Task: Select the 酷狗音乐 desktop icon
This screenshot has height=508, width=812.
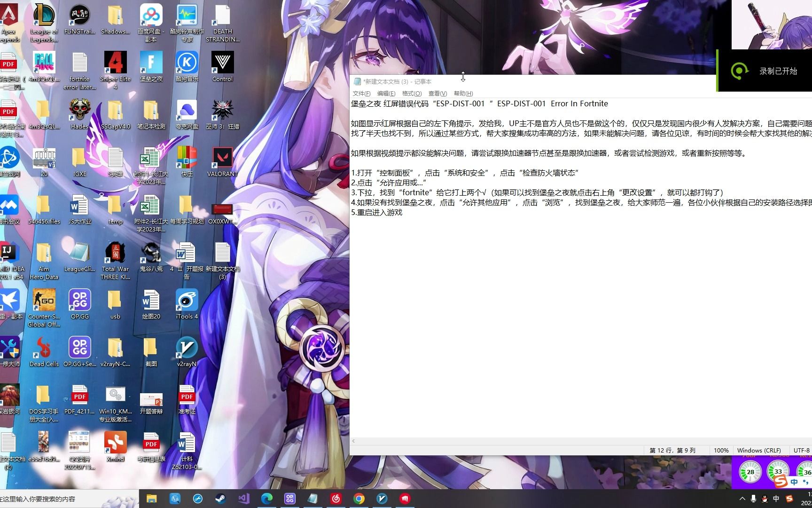Action: tap(187, 67)
